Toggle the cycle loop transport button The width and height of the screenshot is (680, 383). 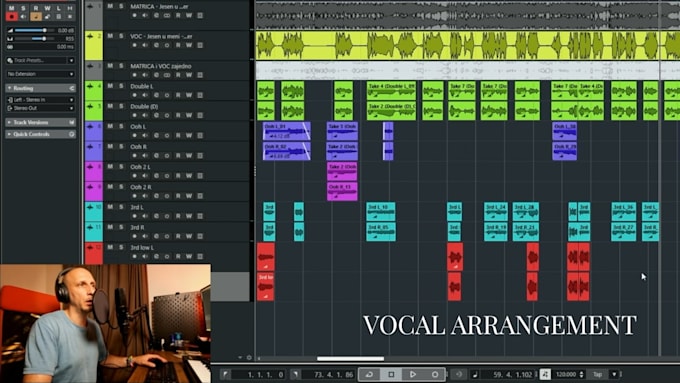369,374
